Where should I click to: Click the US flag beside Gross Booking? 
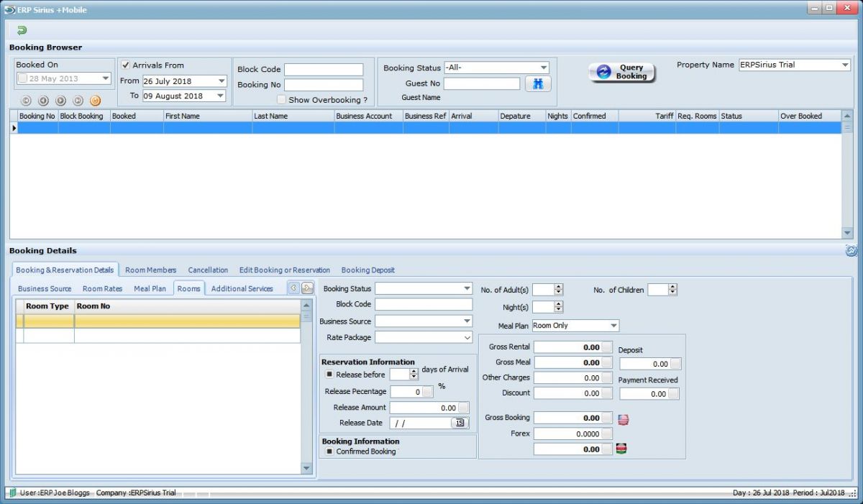point(623,419)
